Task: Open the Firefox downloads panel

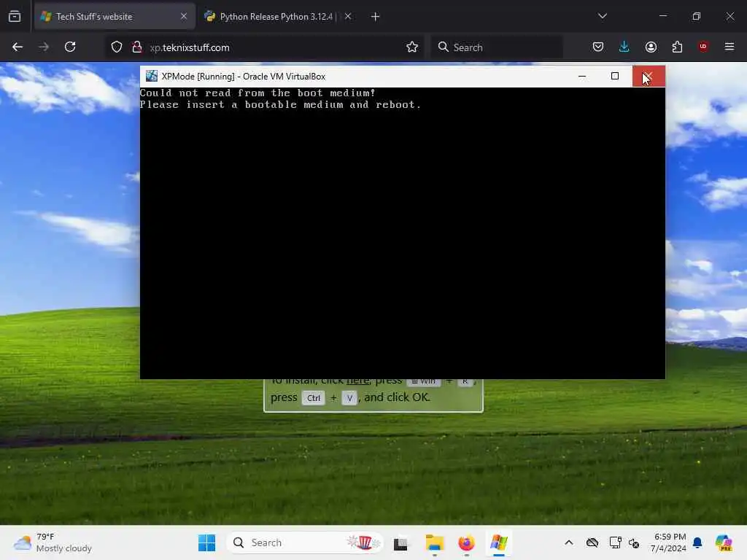Action: tap(624, 47)
